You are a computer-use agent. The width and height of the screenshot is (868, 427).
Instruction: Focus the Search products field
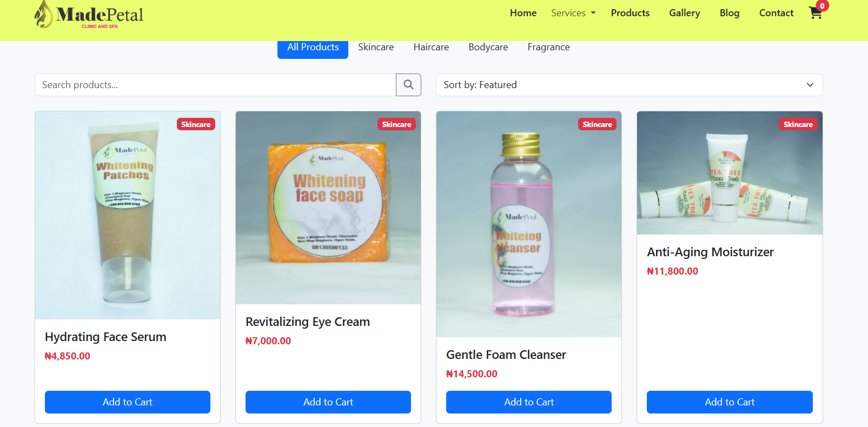pyautogui.click(x=215, y=85)
